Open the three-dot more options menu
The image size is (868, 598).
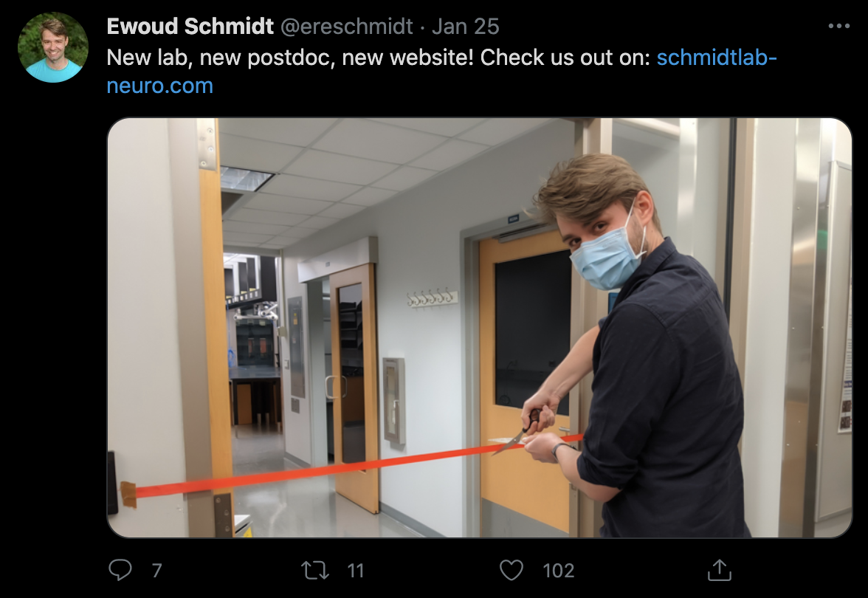pos(838,26)
